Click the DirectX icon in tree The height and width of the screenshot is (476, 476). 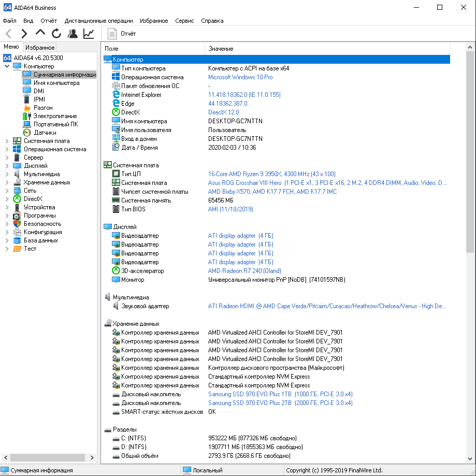(17, 199)
